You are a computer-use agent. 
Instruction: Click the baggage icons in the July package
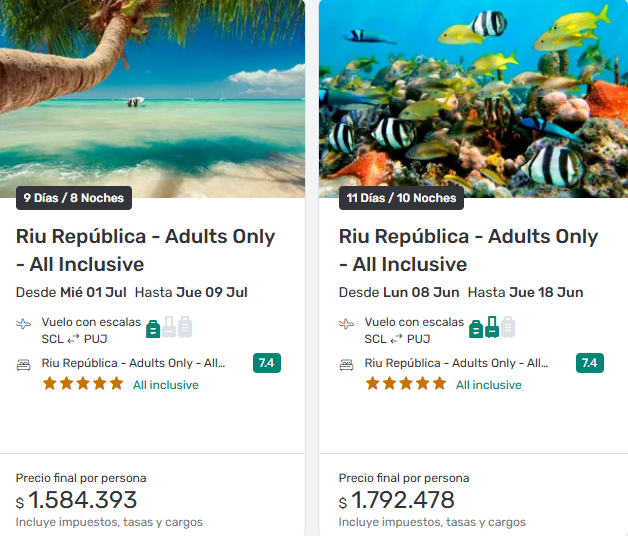click(x=169, y=327)
